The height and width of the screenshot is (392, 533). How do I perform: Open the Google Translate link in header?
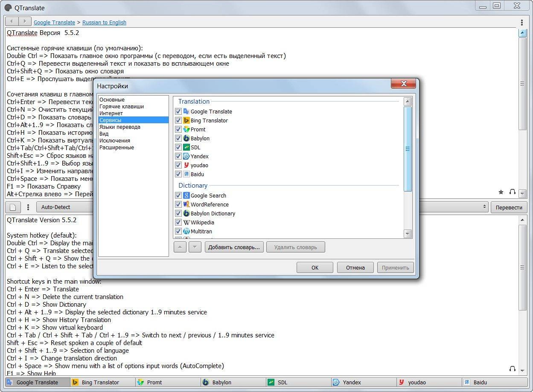(54, 22)
